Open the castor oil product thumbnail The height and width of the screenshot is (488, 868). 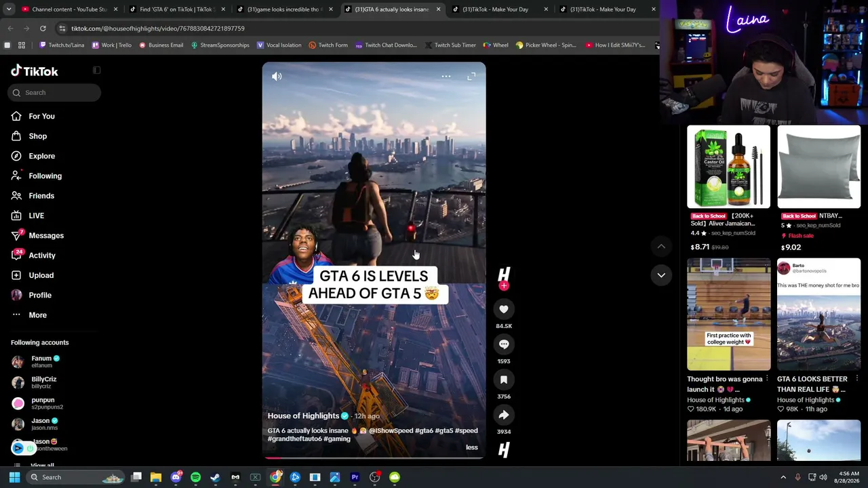pyautogui.click(x=728, y=167)
